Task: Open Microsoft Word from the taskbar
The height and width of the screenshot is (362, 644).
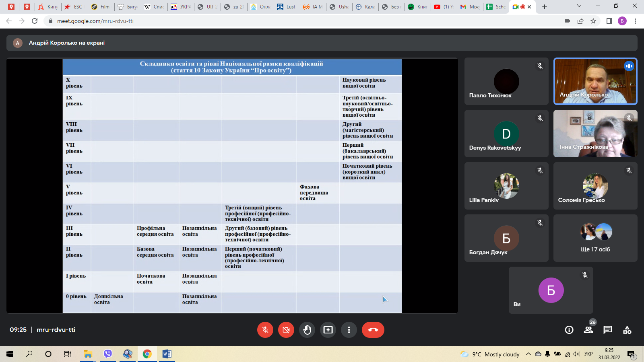Action: [167, 354]
